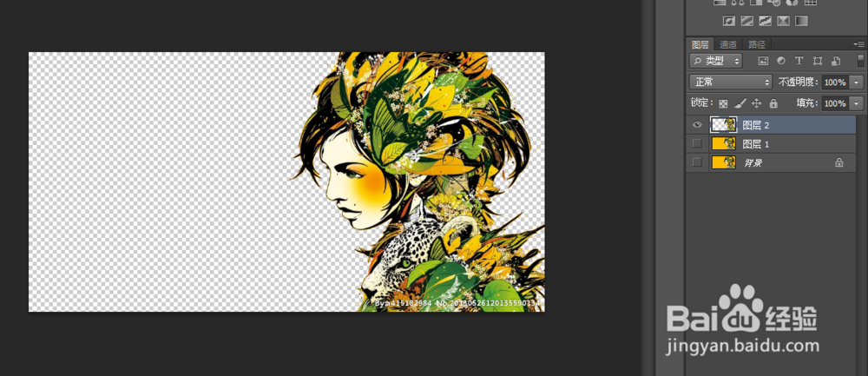Filter layers by shape layers icon
The image size is (868, 376).
pos(817,61)
